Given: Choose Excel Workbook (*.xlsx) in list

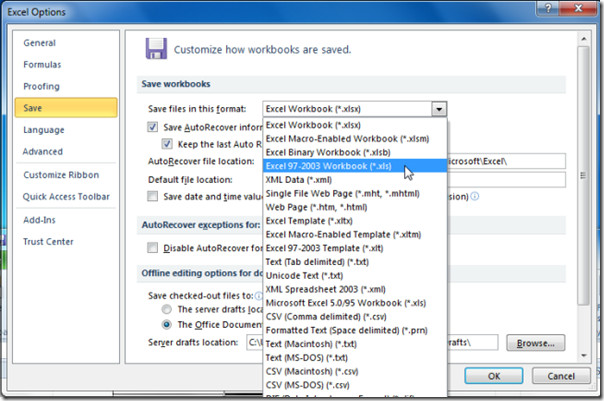Looking at the screenshot, I should (x=355, y=125).
